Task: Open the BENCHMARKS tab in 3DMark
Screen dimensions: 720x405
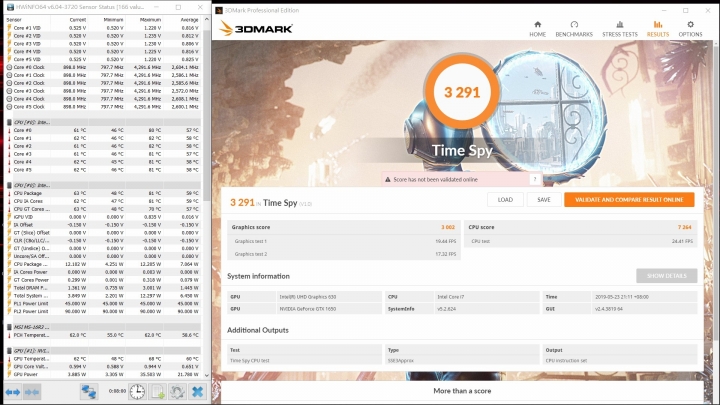Action: (574, 29)
